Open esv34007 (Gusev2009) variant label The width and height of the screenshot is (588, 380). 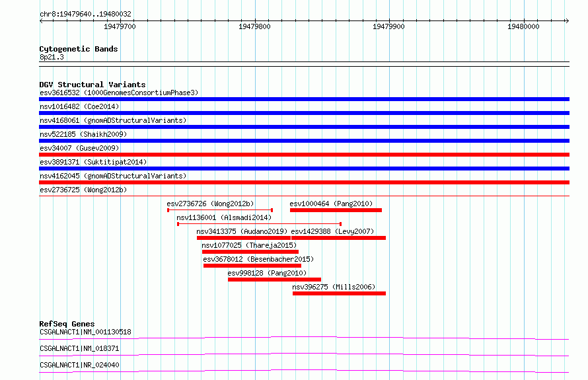coord(79,148)
